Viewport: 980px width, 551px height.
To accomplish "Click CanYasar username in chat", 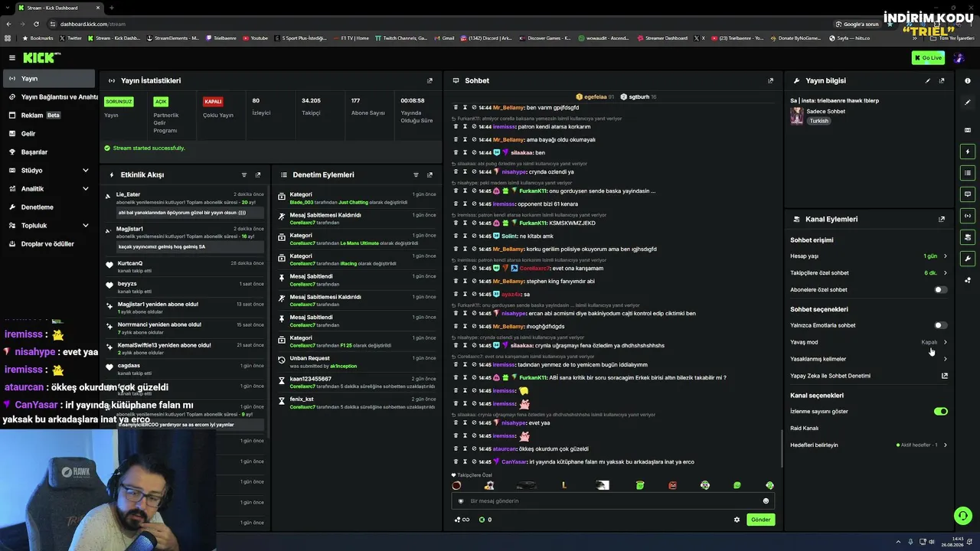I will (x=514, y=462).
